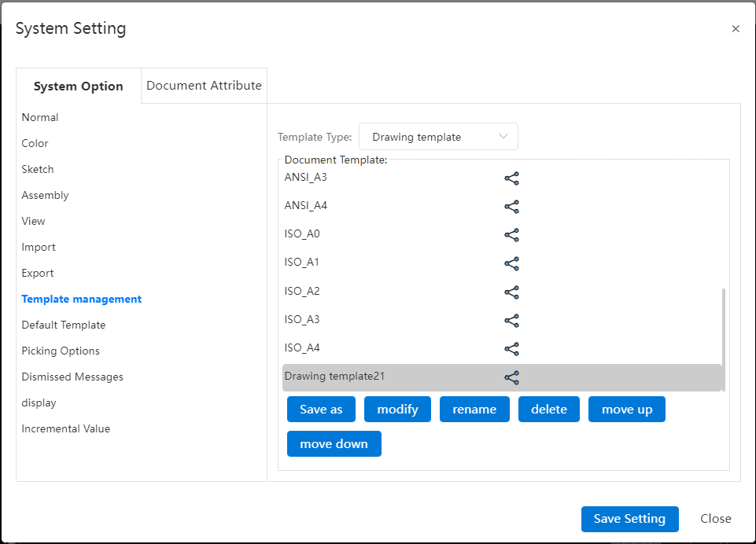This screenshot has height=544, width=756.
Task: Open the Picking Options category
Action: pyautogui.click(x=61, y=351)
